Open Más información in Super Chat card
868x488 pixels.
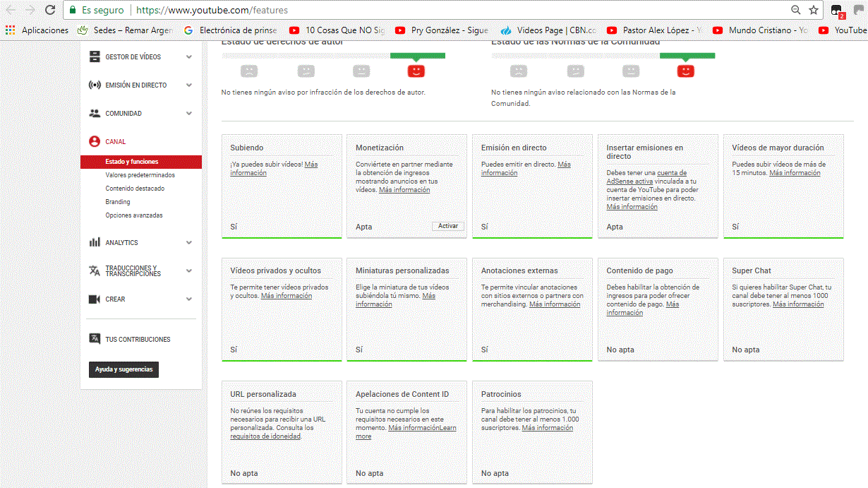pyautogui.click(x=798, y=304)
